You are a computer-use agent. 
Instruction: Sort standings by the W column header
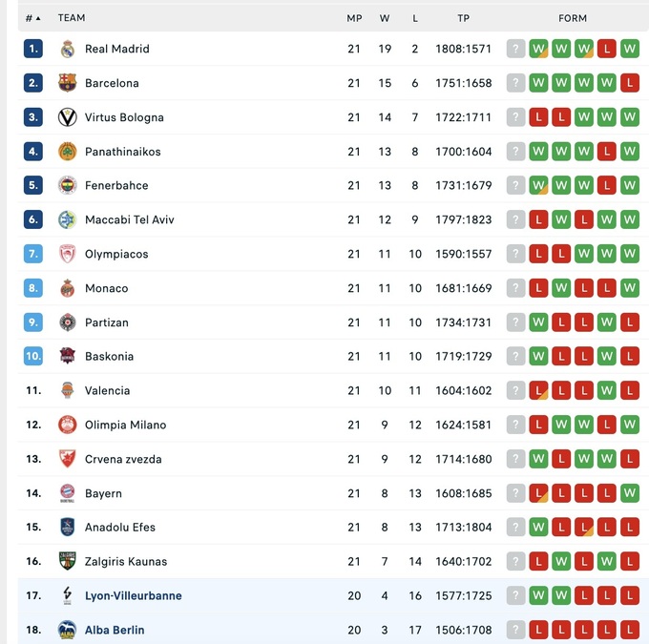(x=385, y=18)
